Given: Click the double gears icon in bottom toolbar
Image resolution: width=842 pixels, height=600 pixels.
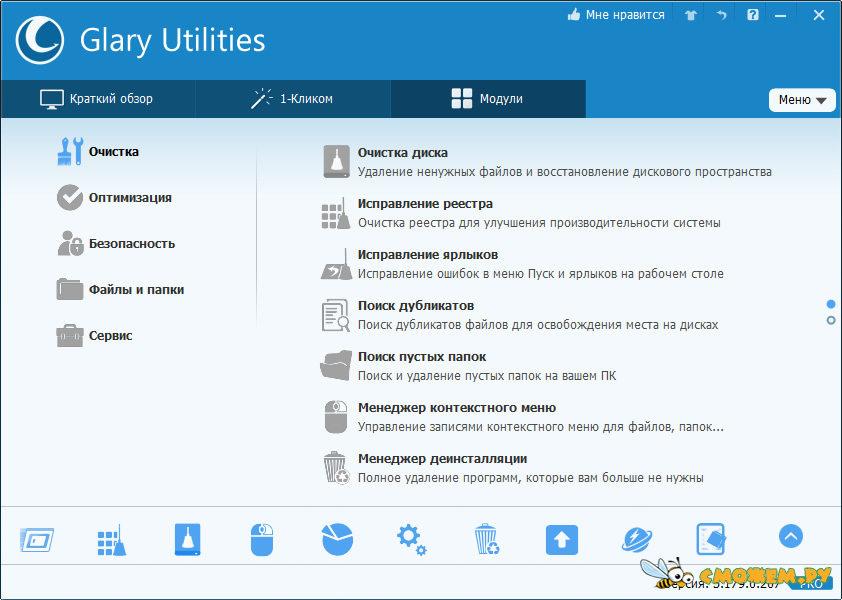Looking at the screenshot, I should click(x=412, y=539).
